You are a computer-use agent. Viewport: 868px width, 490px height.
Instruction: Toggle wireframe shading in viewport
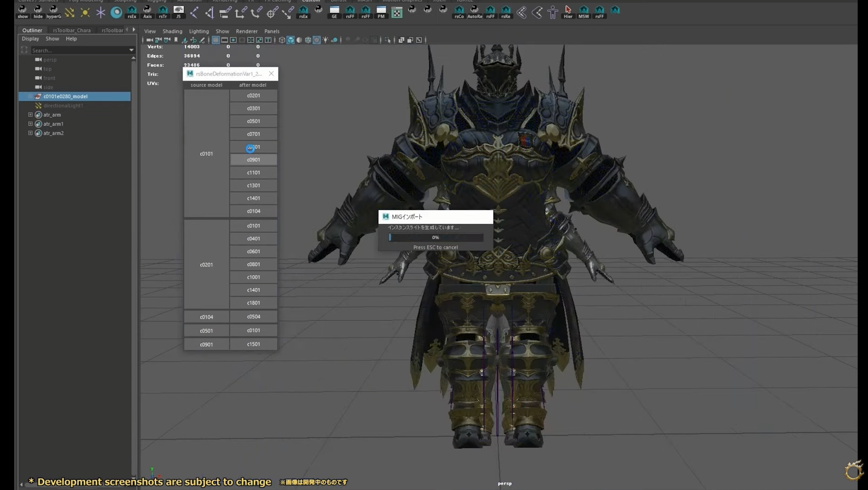[282, 40]
